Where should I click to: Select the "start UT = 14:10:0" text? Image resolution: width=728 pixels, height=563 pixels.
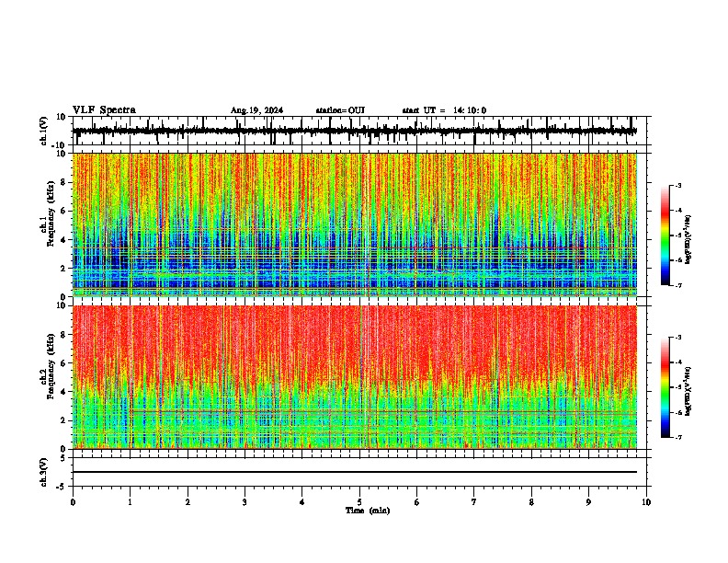pyautogui.click(x=444, y=110)
